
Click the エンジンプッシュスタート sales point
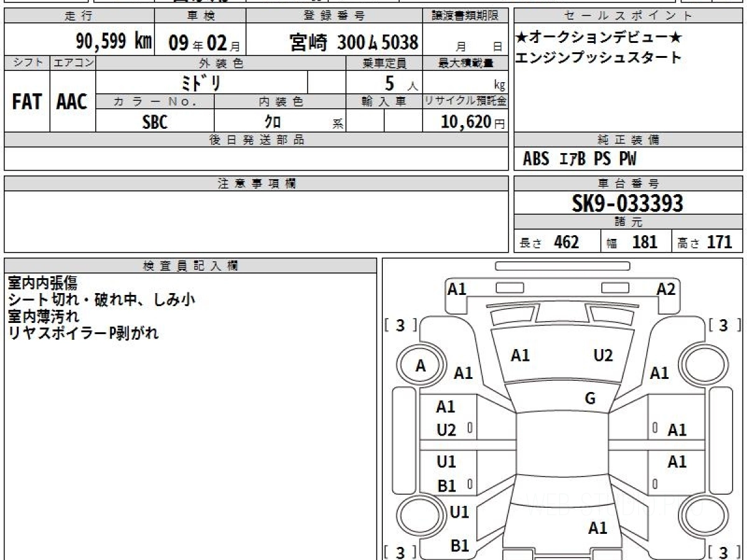pyautogui.click(x=598, y=58)
